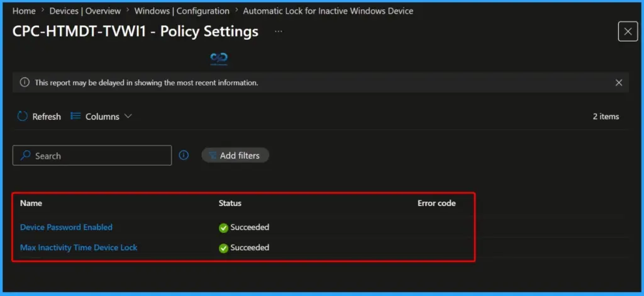
Task: Open Max Inactivity Time Device Lock setting
Action: tap(79, 248)
